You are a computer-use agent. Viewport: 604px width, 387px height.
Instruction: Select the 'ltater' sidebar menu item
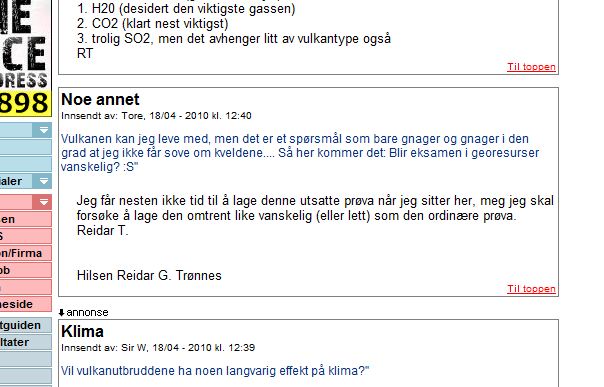coord(25,342)
